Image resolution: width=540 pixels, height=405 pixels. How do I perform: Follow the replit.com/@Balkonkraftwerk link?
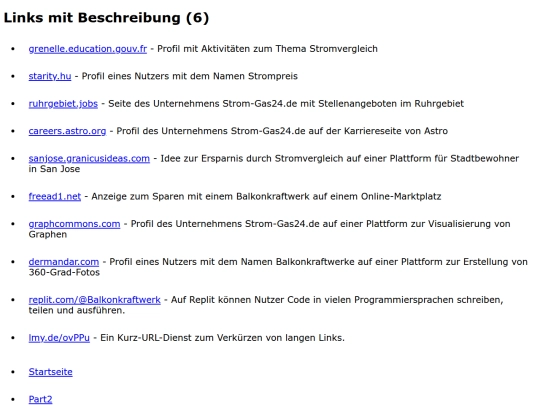click(x=94, y=300)
